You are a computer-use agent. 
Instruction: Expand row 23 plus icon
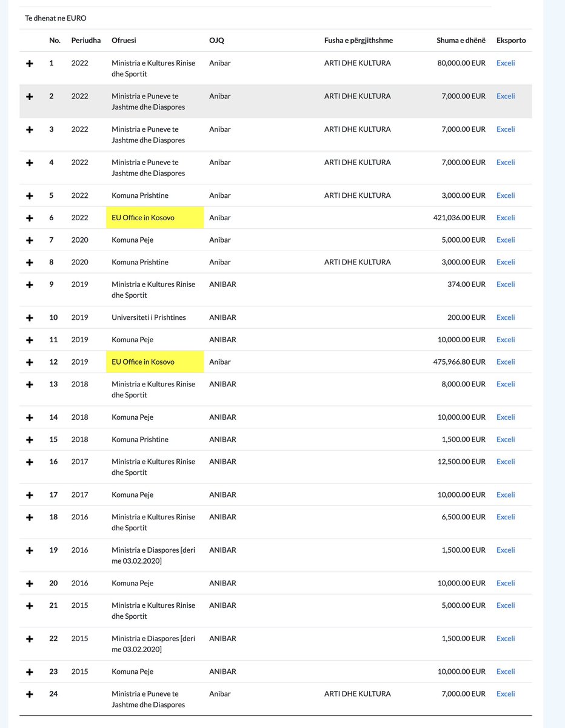click(x=30, y=672)
